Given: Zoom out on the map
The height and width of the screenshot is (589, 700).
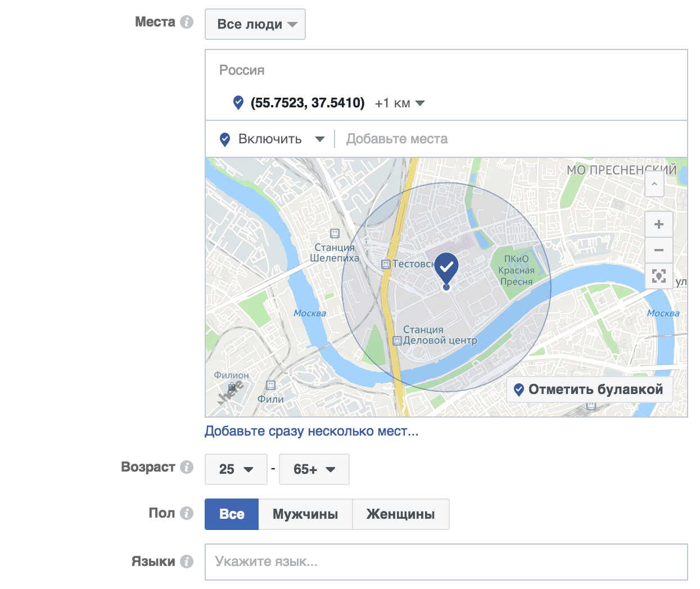Looking at the screenshot, I should click(659, 250).
